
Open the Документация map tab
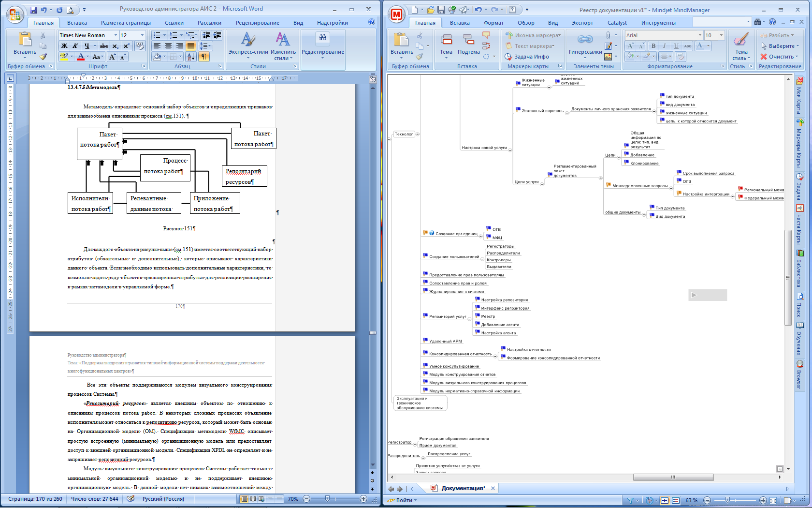463,488
